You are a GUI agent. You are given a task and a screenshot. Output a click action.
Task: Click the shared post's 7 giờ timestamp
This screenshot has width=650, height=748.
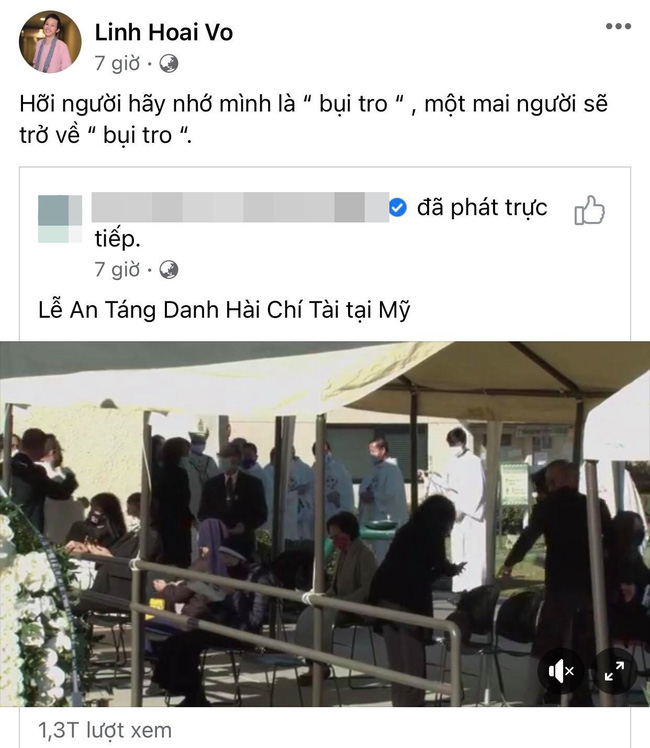(117, 270)
